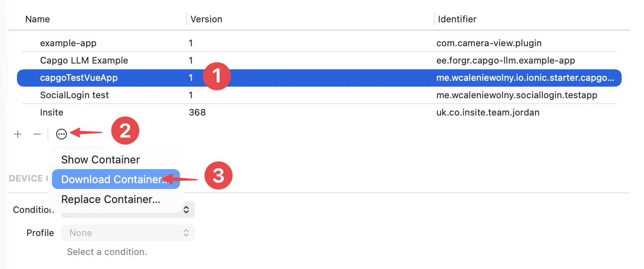
Task: Open the Profile dropdown
Action: 128,232
